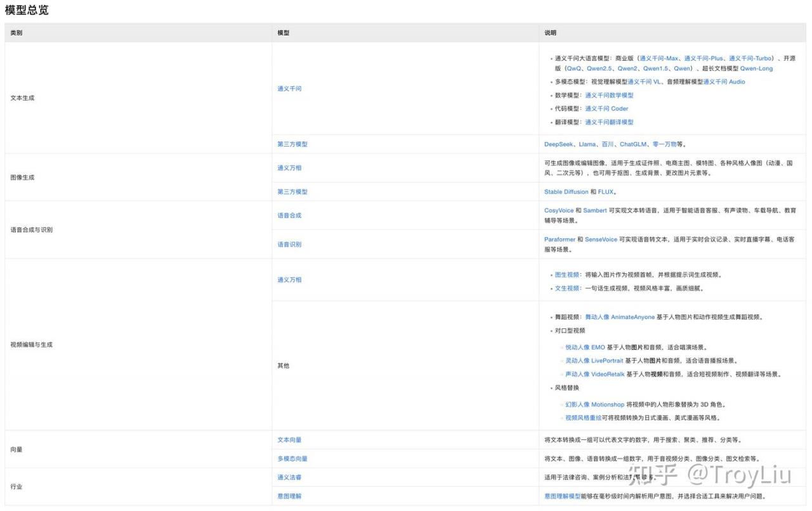Viewport: 812px width, 511px height.
Task: Open the 灵动人像 LivePortrait link
Action: (594, 360)
